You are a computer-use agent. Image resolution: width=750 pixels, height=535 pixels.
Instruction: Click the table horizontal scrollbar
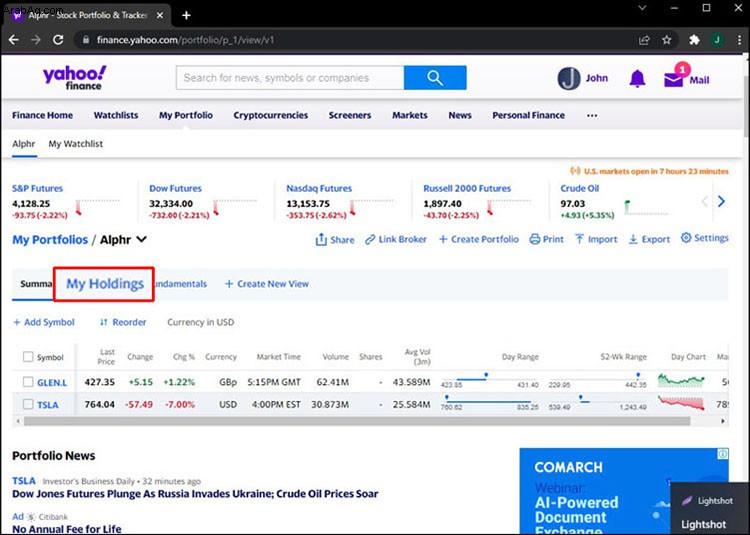[357, 421]
